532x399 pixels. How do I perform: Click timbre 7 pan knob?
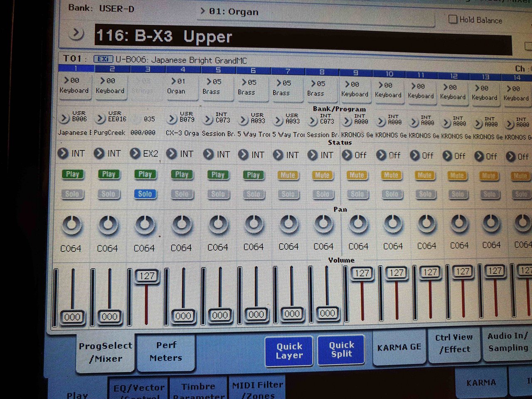289,225
